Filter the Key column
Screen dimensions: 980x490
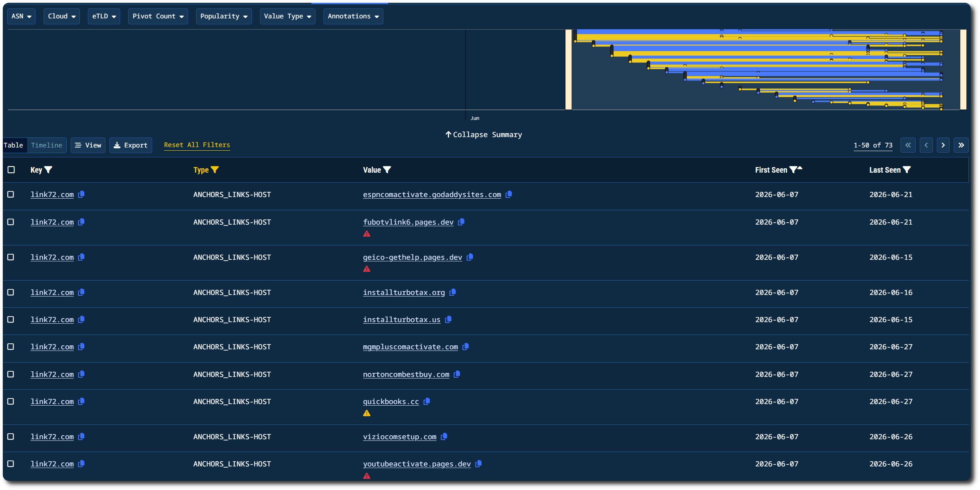pyautogui.click(x=48, y=170)
